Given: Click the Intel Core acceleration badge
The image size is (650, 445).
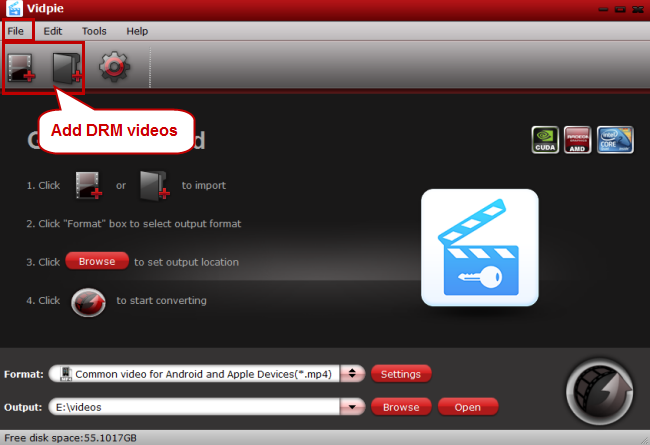Looking at the screenshot, I should pyautogui.click(x=615, y=140).
